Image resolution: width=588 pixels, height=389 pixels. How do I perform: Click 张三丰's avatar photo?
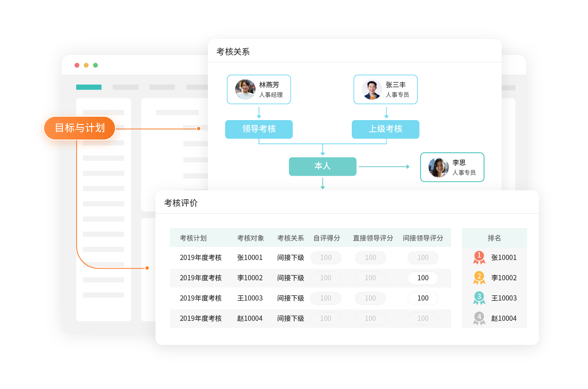pyautogui.click(x=372, y=89)
